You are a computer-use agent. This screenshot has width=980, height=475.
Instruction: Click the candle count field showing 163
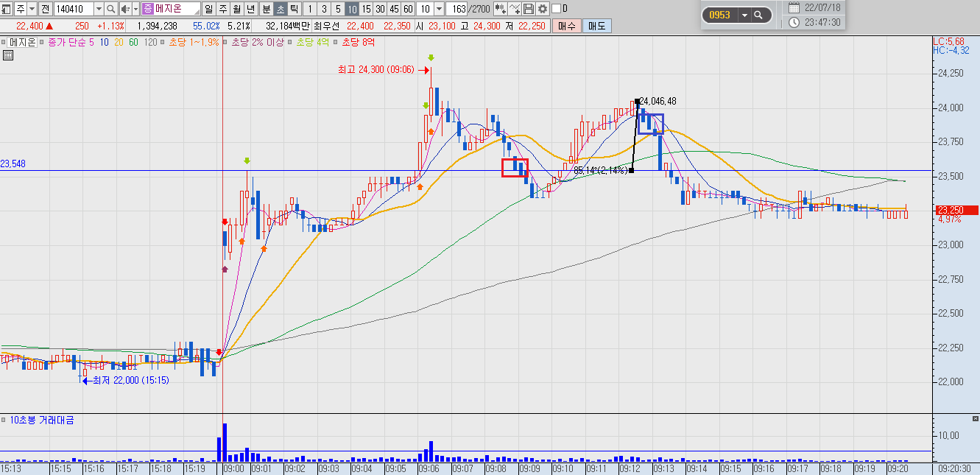[456, 9]
